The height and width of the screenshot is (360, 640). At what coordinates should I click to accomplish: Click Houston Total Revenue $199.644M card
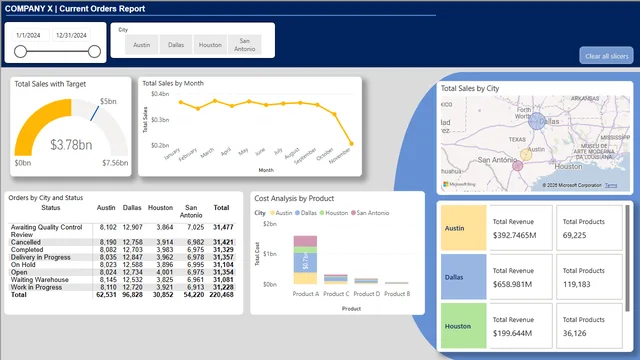(521, 326)
